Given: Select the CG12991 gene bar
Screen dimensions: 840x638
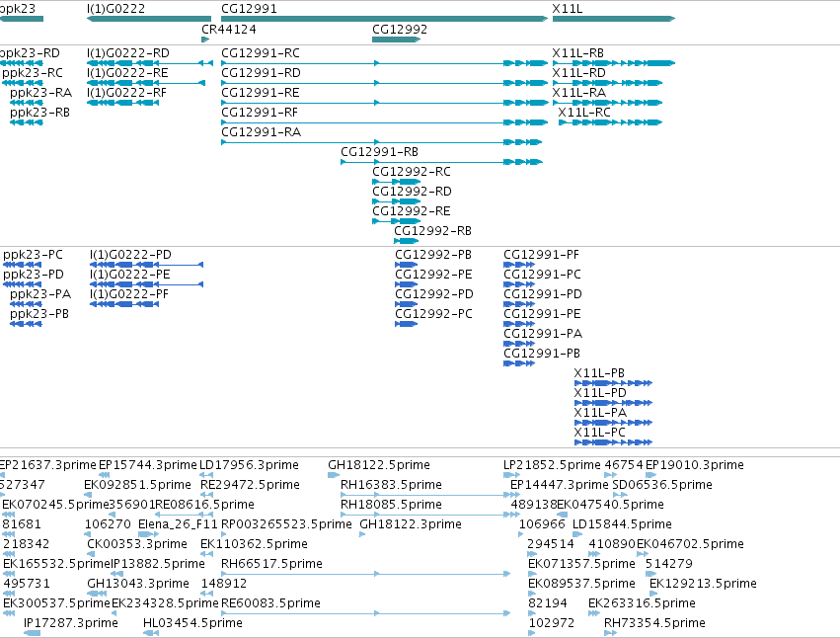Looking at the screenshot, I should pyautogui.click(x=385, y=19).
